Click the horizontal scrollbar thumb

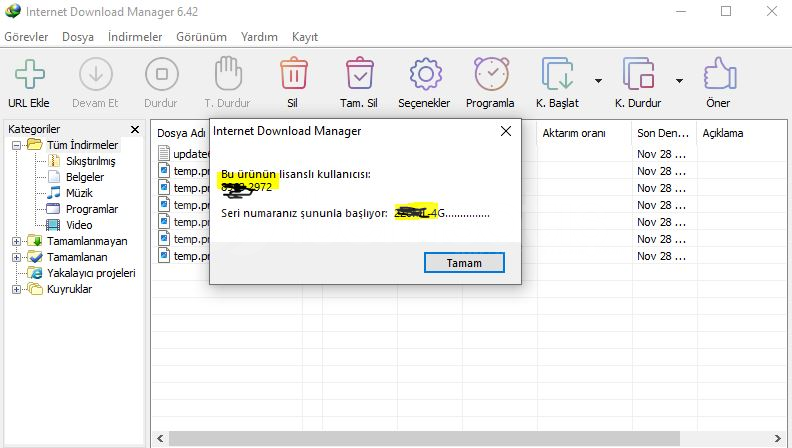point(424,438)
